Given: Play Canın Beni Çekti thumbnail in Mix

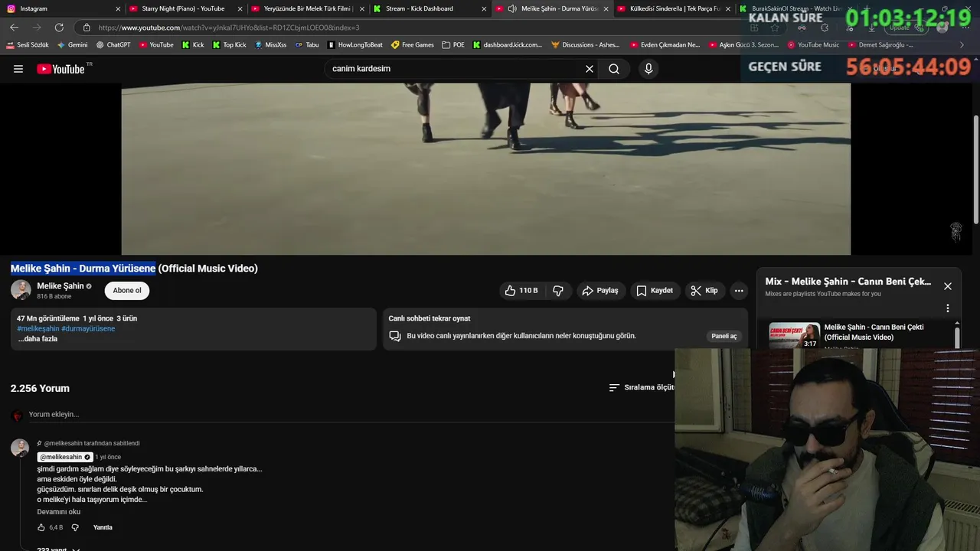Looking at the screenshot, I should pos(794,335).
